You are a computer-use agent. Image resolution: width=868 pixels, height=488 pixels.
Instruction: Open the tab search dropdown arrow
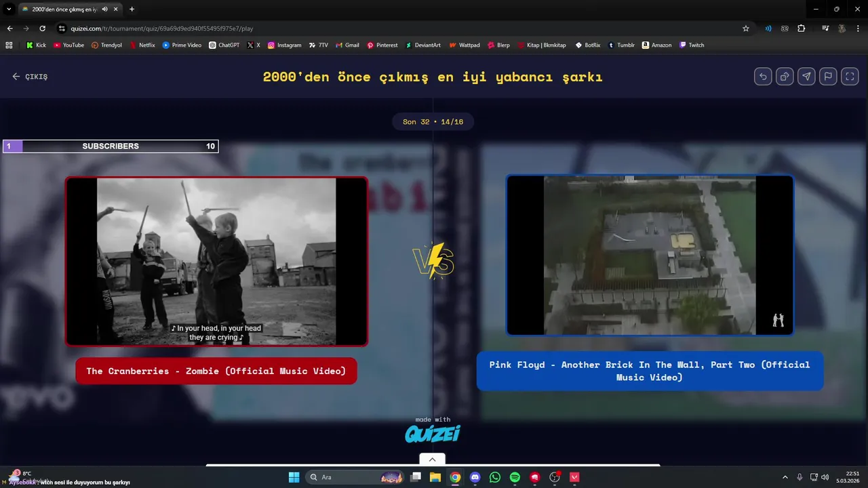pos(9,9)
